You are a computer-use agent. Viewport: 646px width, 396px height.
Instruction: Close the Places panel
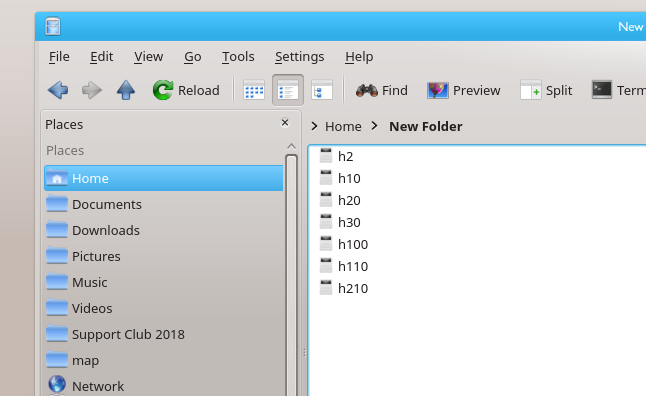coord(285,123)
